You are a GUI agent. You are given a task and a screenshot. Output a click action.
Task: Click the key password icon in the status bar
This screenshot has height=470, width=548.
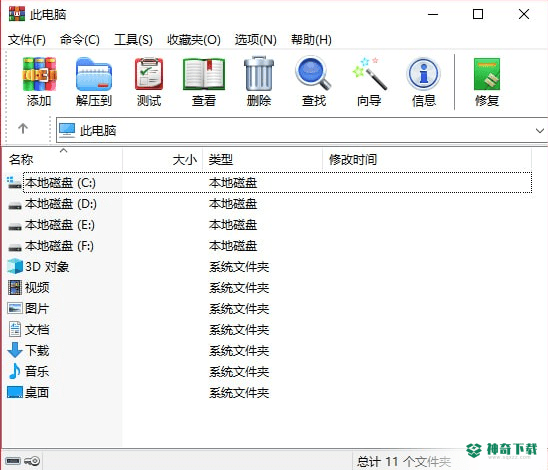coord(32,461)
